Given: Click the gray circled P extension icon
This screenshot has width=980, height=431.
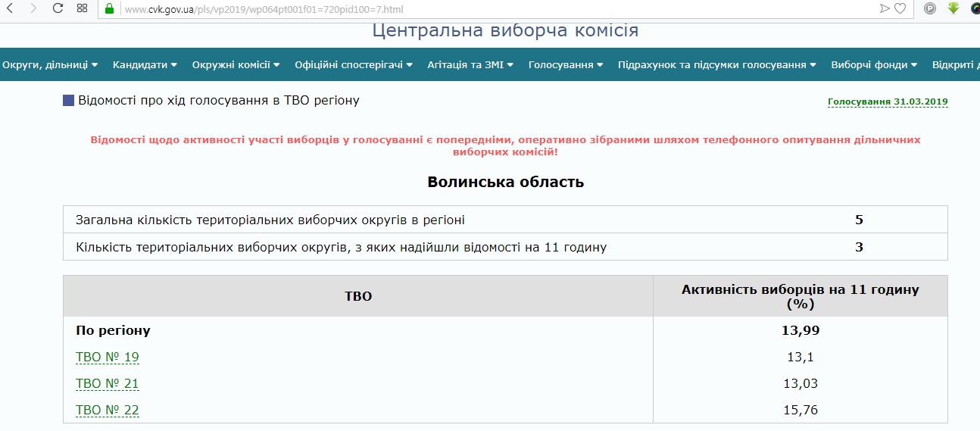Looking at the screenshot, I should point(930,9).
